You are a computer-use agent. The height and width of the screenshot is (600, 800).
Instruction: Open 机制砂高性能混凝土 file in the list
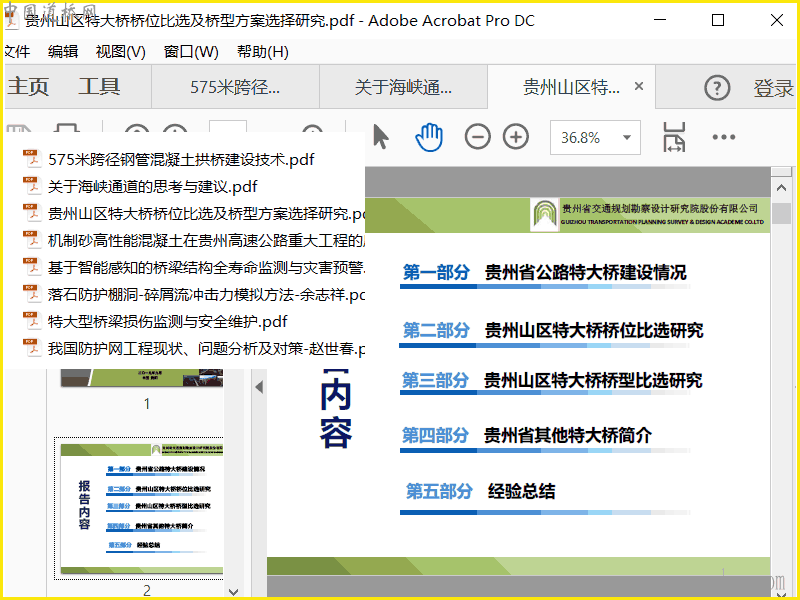[206, 241]
